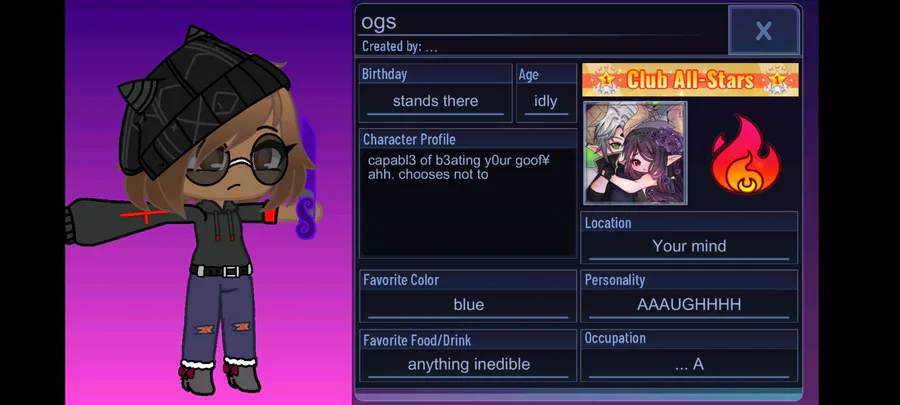The height and width of the screenshot is (405, 900).
Task: Edit the Location field 'Your mind'
Action: point(689,247)
